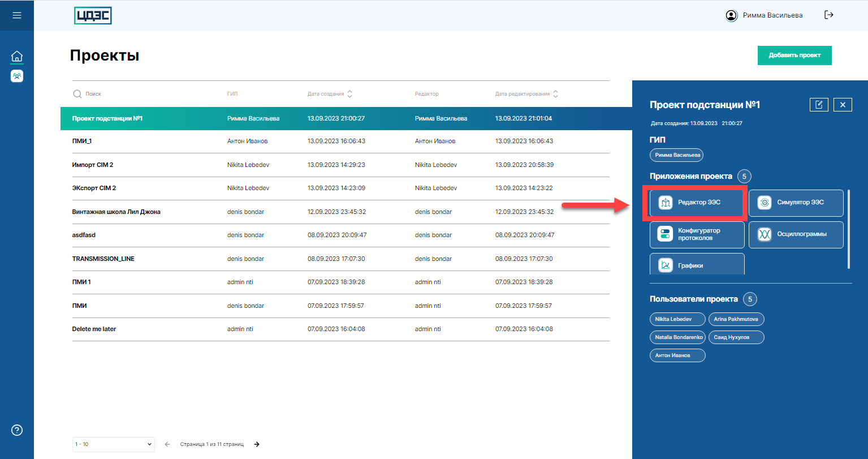Close the project details panel
This screenshot has height=459, width=868.
point(843,105)
